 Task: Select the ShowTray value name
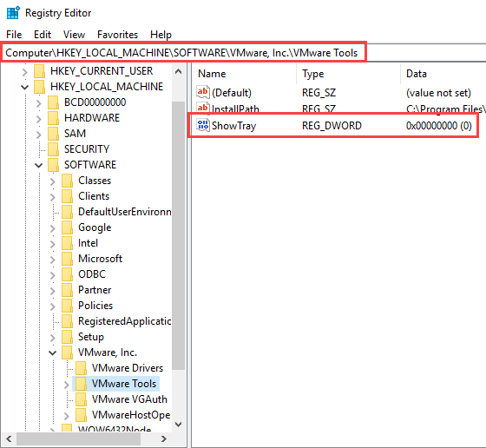pos(234,126)
